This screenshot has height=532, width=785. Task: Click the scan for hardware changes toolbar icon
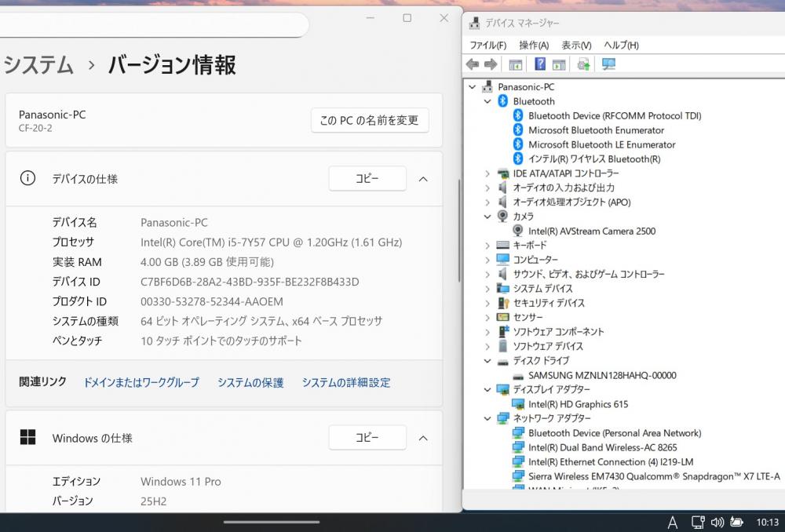click(608, 64)
